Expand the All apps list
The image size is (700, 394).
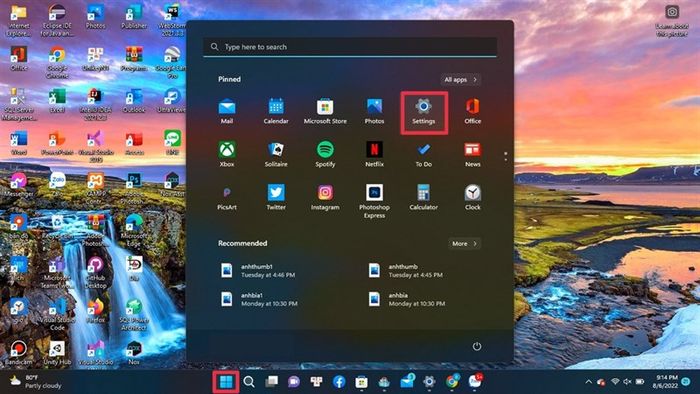click(461, 79)
